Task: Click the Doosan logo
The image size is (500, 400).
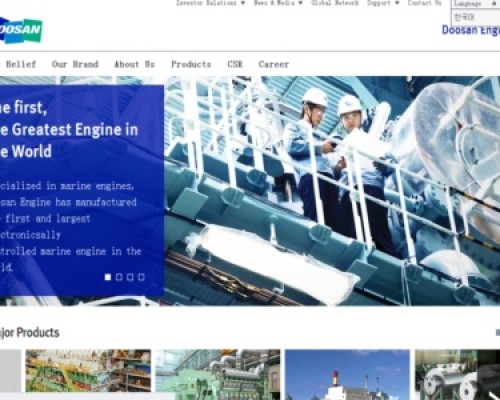Action: tap(21, 30)
